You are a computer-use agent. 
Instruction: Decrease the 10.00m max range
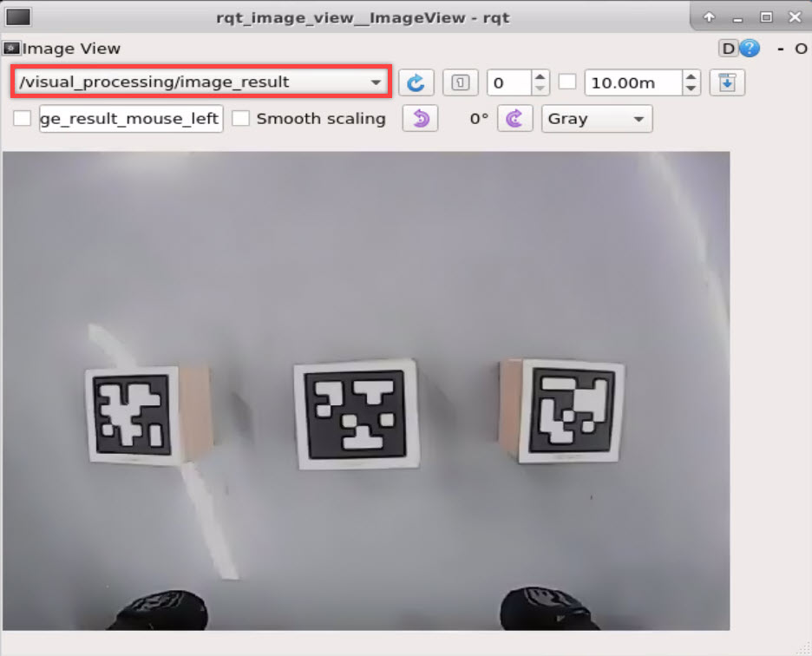click(691, 89)
